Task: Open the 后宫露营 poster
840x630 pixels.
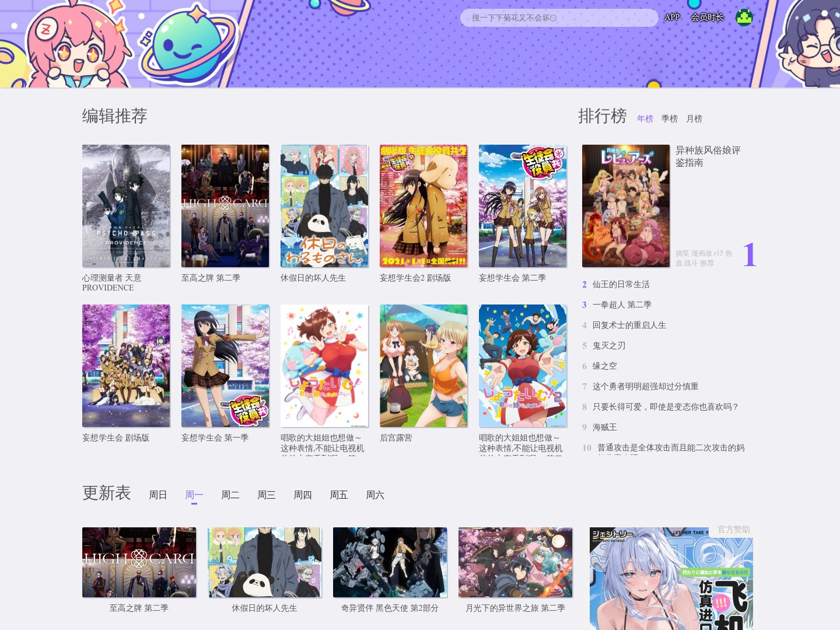Action: pyautogui.click(x=423, y=366)
